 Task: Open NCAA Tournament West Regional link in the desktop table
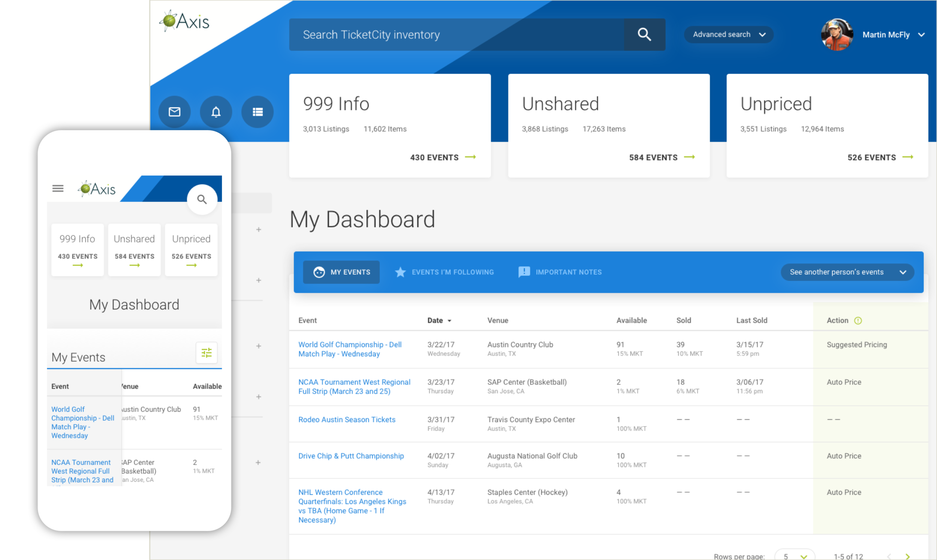click(354, 386)
